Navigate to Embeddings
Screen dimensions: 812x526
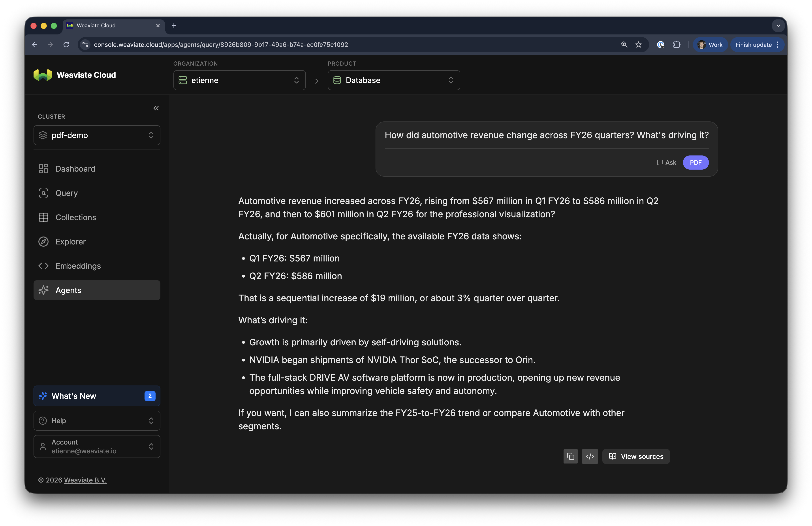97,266
